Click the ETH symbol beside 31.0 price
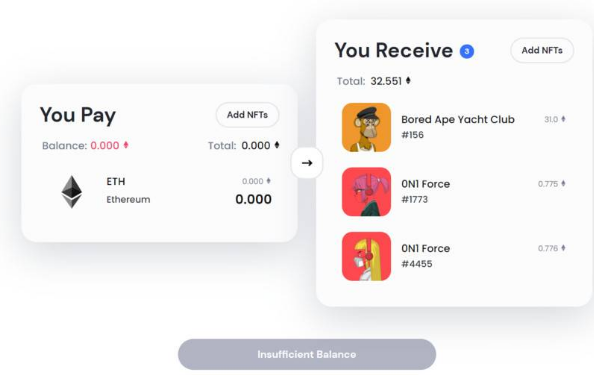This screenshot has width=594, height=379. [x=563, y=119]
